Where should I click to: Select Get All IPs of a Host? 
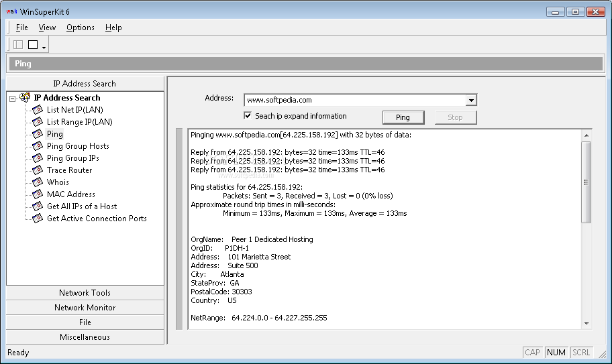click(x=82, y=206)
